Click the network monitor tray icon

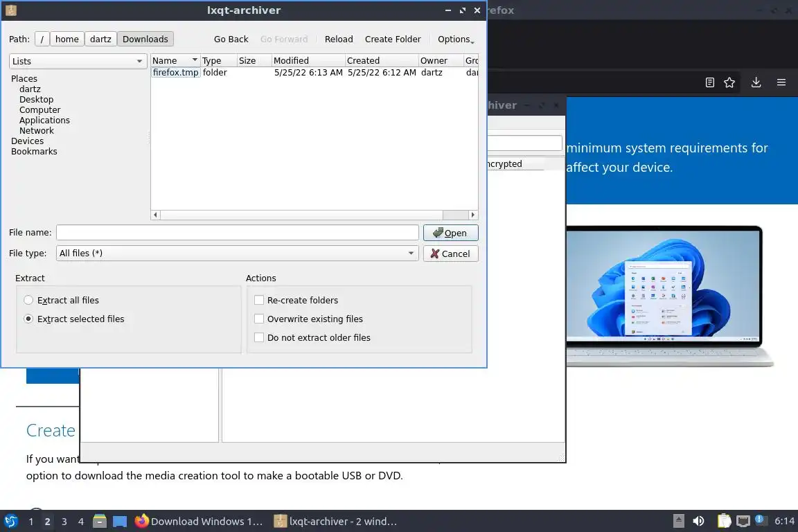click(x=743, y=521)
